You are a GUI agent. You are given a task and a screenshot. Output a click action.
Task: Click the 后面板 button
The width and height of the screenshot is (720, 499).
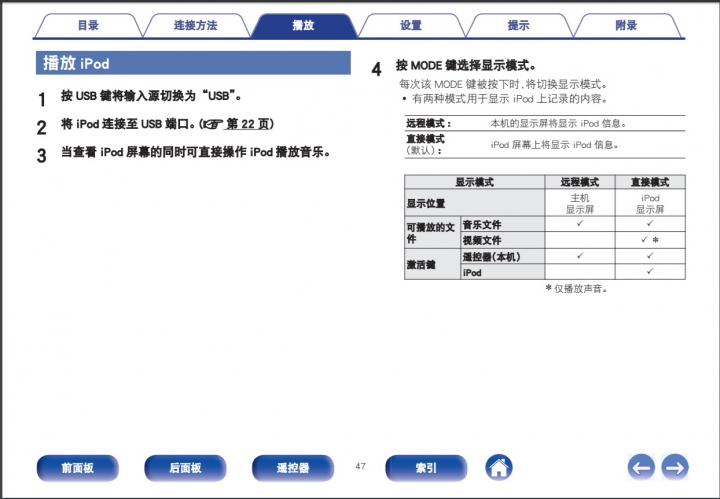pyautogui.click(x=185, y=468)
